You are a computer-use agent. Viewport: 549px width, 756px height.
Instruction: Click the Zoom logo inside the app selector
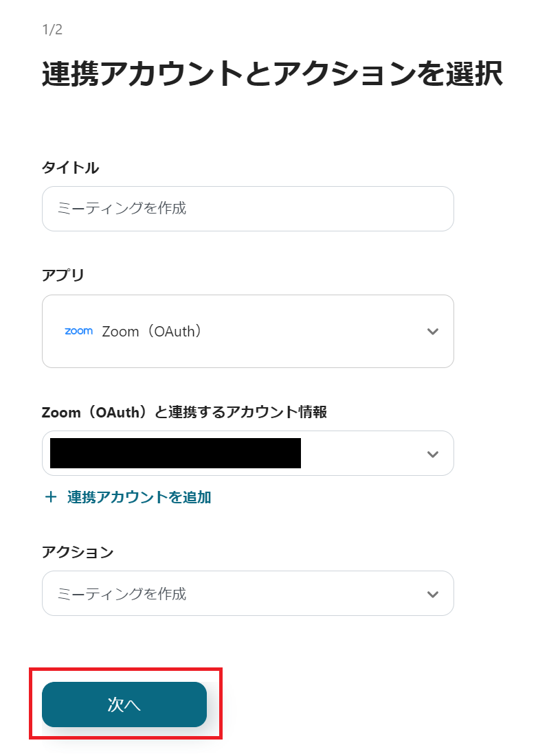(x=78, y=331)
